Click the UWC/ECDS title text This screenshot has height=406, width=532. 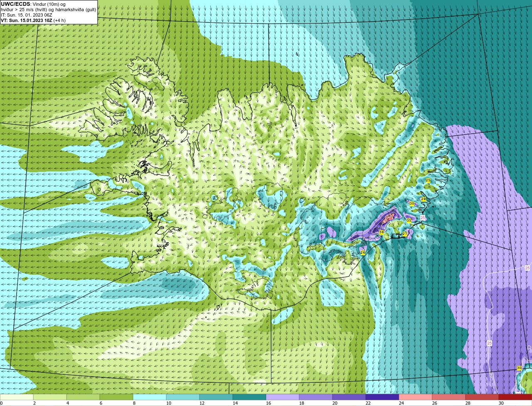pos(16,4)
